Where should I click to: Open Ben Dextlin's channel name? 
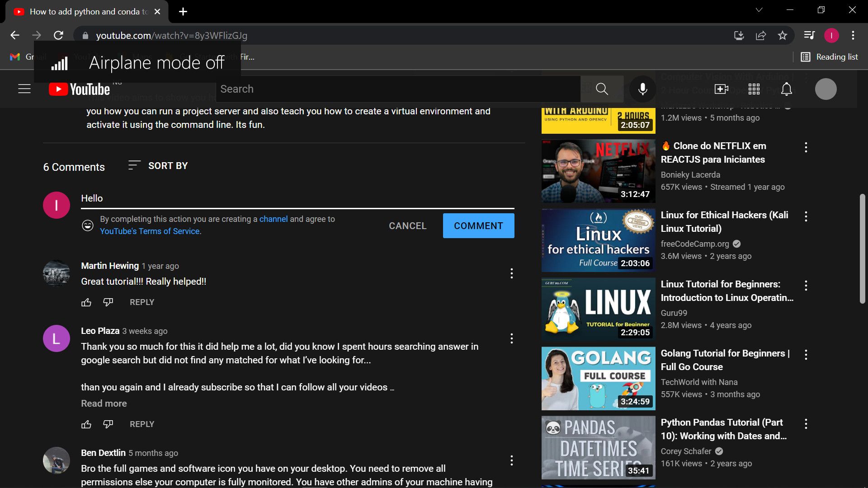pos(103,453)
